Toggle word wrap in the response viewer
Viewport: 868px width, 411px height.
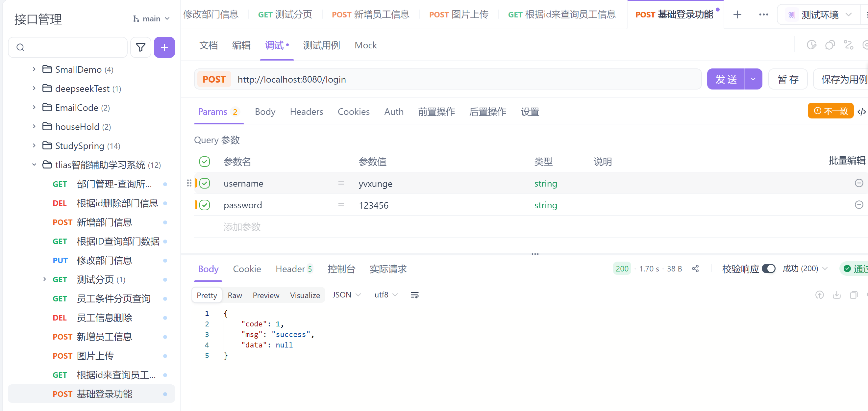pos(414,295)
